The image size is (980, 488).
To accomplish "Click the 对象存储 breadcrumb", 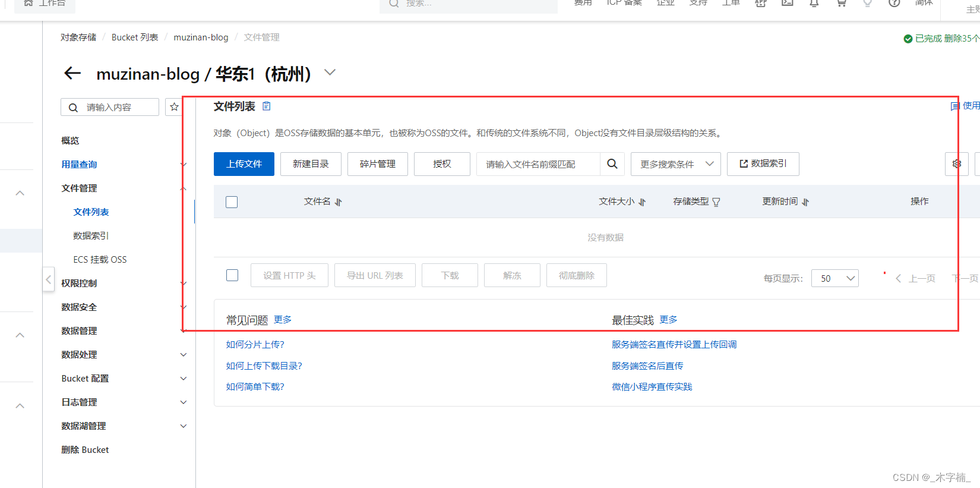I will click(78, 37).
